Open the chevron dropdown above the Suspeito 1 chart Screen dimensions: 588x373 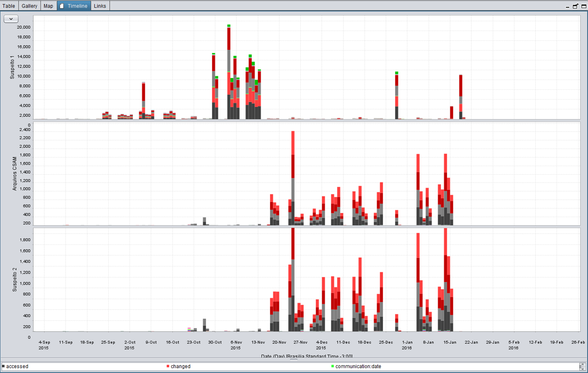coord(11,19)
